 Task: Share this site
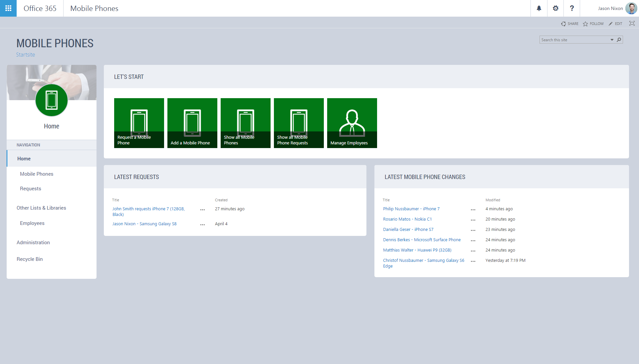pyautogui.click(x=570, y=24)
